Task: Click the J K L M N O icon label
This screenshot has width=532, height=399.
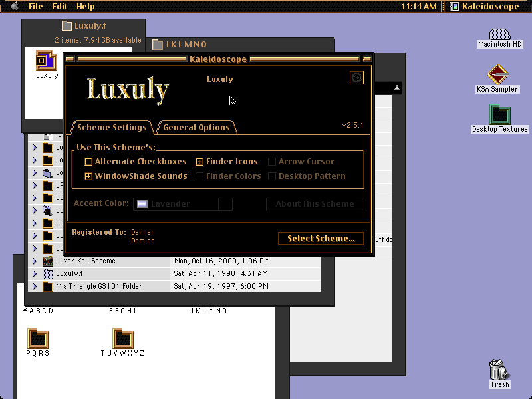Action: pos(208,311)
